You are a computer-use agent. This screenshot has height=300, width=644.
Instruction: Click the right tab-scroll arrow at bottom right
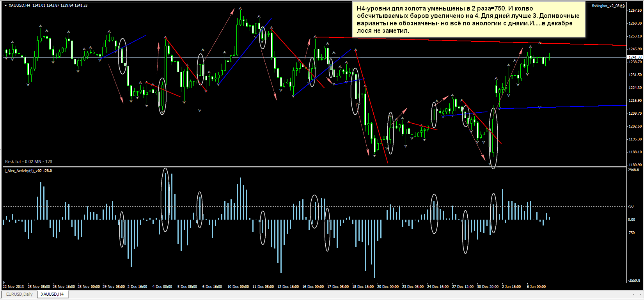pyautogui.click(x=639, y=294)
